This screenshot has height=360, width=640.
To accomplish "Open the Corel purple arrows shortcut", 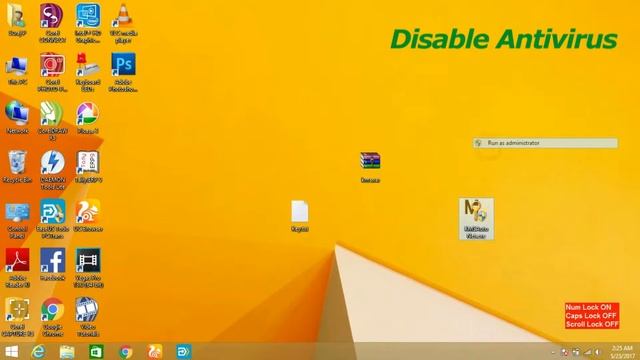I will pos(52,23).
